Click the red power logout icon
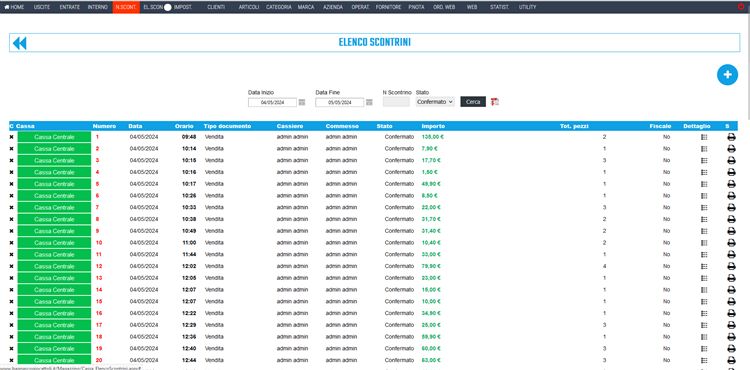The height and width of the screenshot is (370, 750). 741,7
